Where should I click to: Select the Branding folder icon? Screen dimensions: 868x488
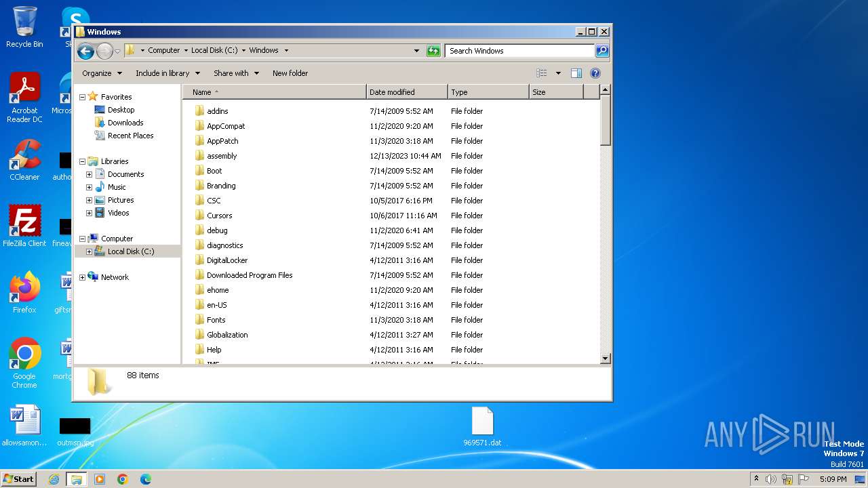pyautogui.click(x=199, y=186)
